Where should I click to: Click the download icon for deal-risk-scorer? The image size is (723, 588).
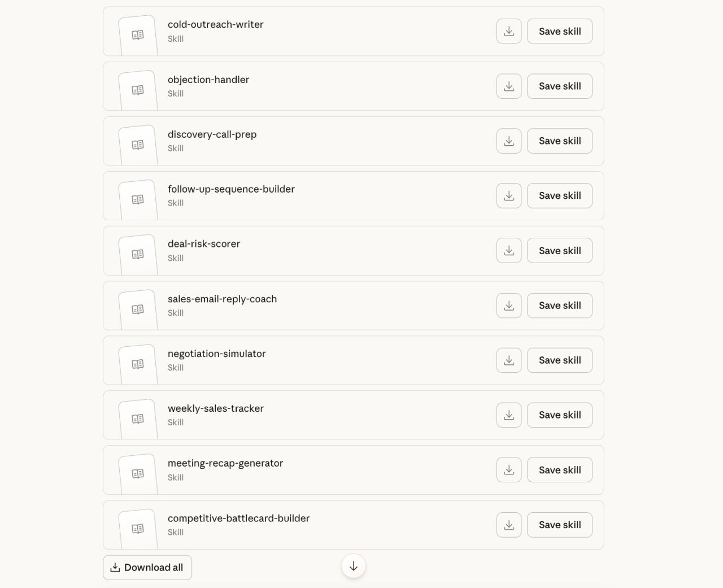click(508, 250)
